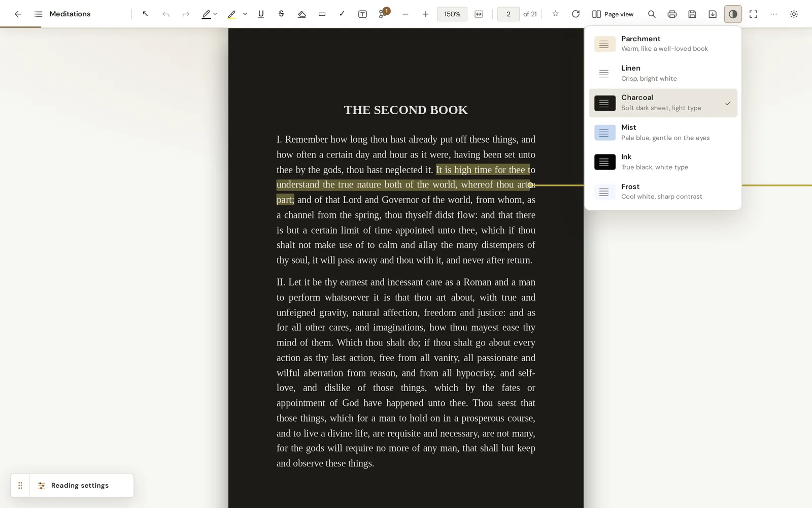Redo the last undone action
812x508 pixels.
(x=186, y=14)
